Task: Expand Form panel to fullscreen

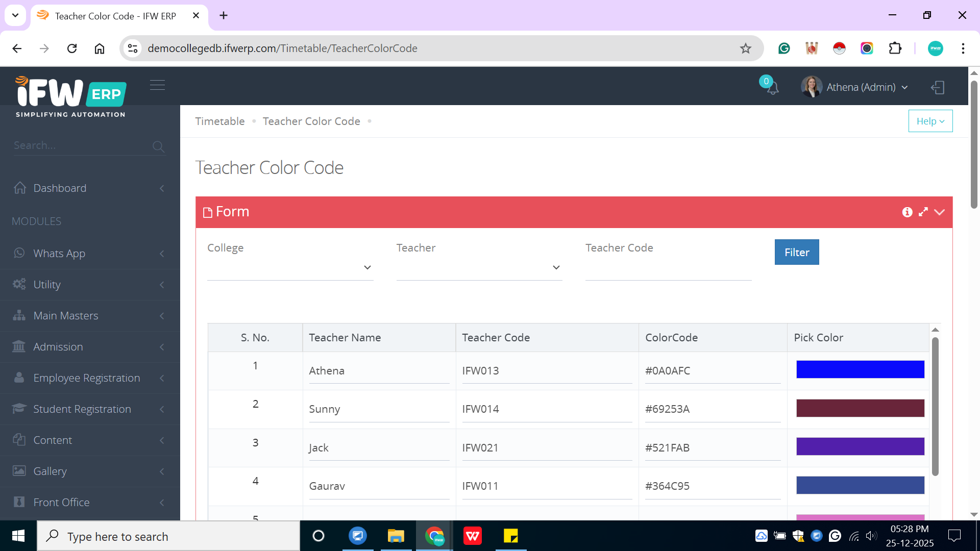Action: pyautogui.click(x=923, y=212)
